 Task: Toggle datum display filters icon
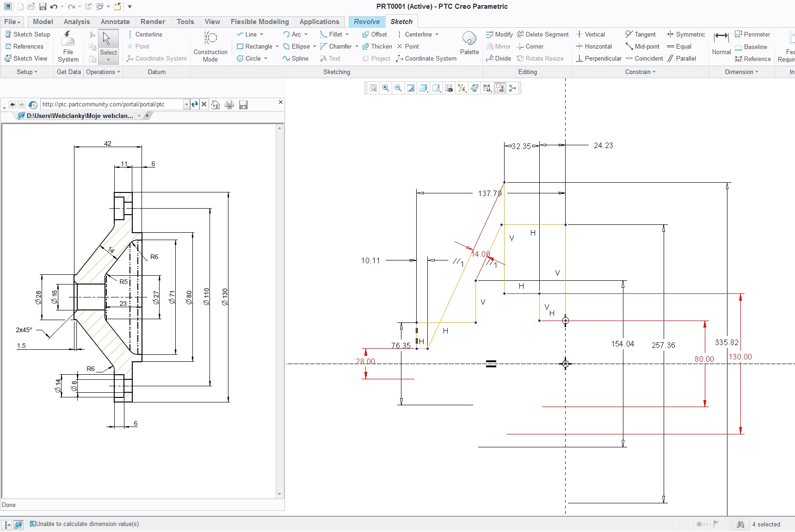(x=462, y=88)
